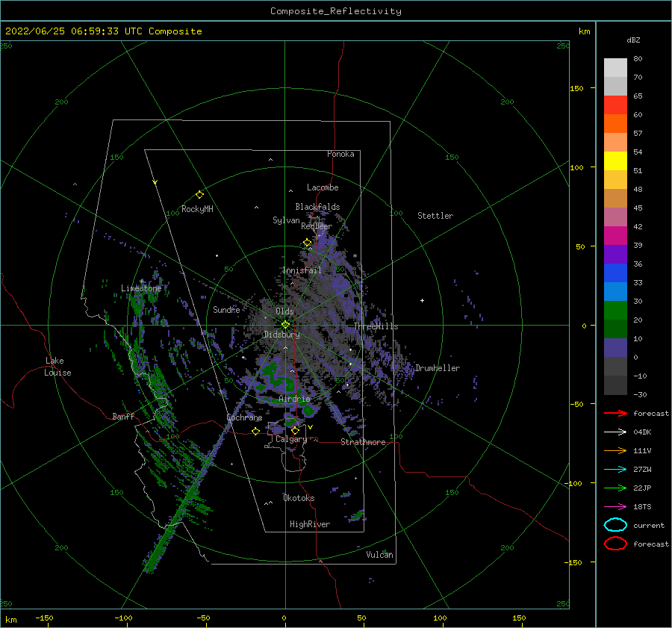Click the green 22JP arrow icon

tap(615, 488)
